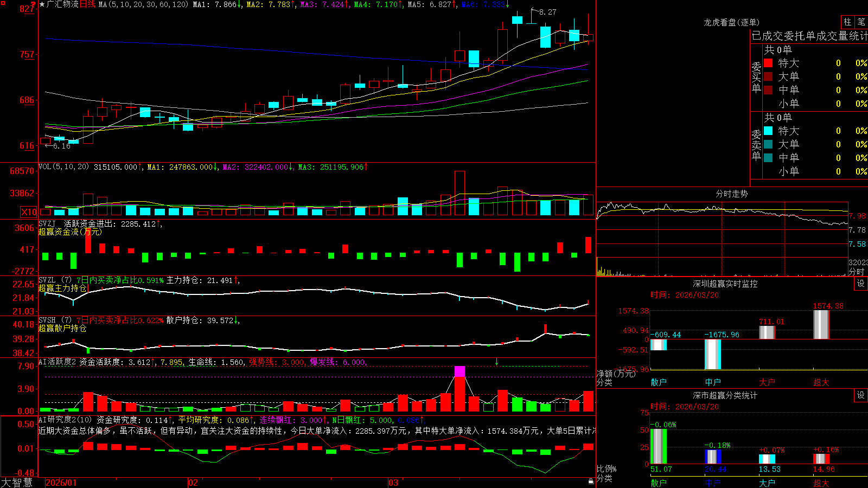This screenshot has width=868, height=488.
Task: Click the green 51.07 散户 ratio bar
Action: [659, 446]
